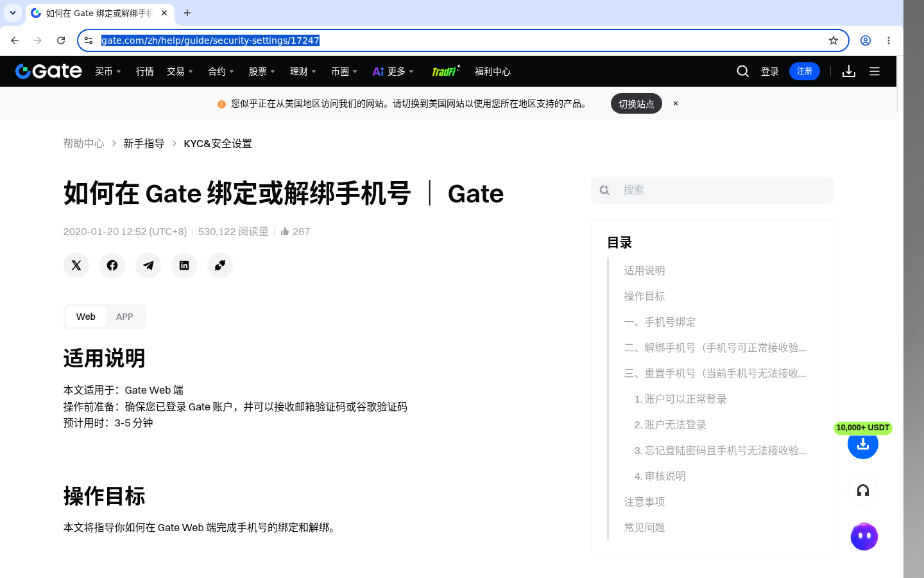Jump to 一、手机号绑定 in contents
Image resolution: width=924 pixels, height=578 pixels.
coord(660,322)
